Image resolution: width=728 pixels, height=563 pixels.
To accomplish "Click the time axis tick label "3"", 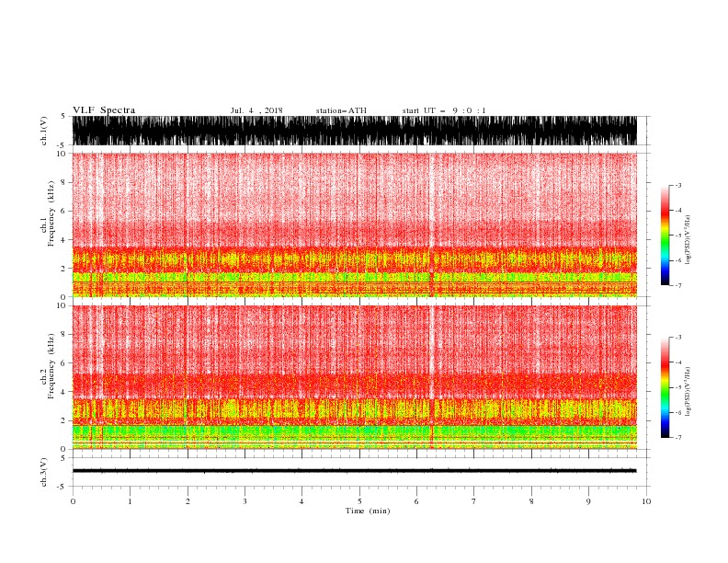I will point(245,501).
